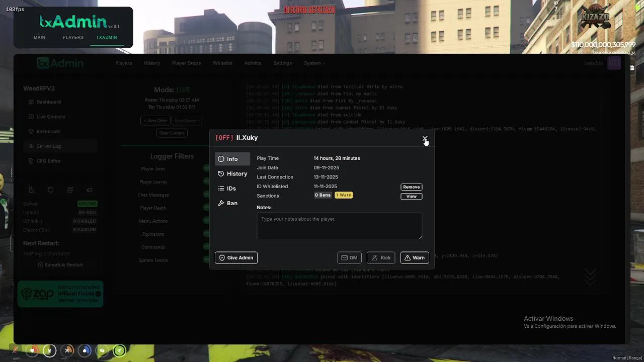Open History page in txAdmin navbar
Screen dimensions: 644x362
click(x=151, y=63)
